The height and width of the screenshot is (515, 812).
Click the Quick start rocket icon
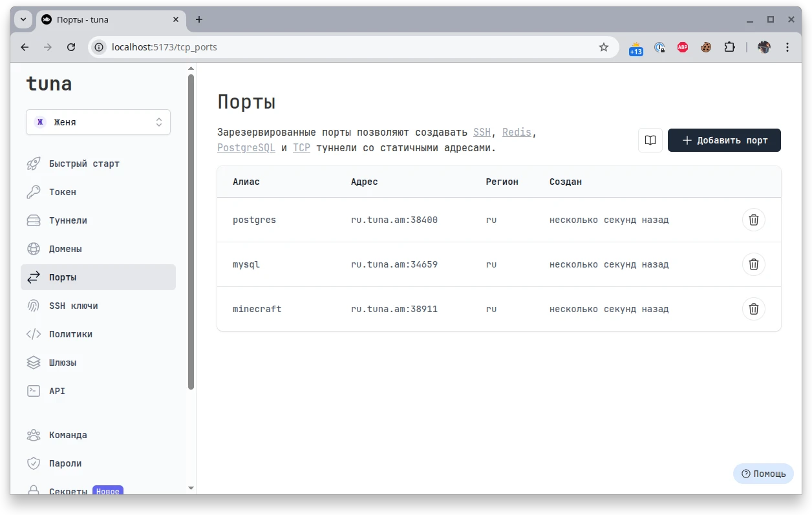[x=34, y=163]
